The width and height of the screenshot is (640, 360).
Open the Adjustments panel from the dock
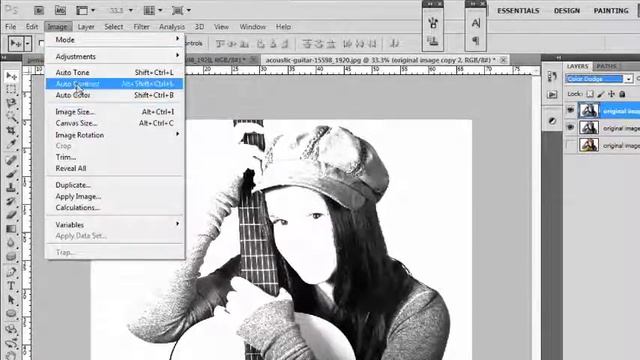click(x=552, y=121)
